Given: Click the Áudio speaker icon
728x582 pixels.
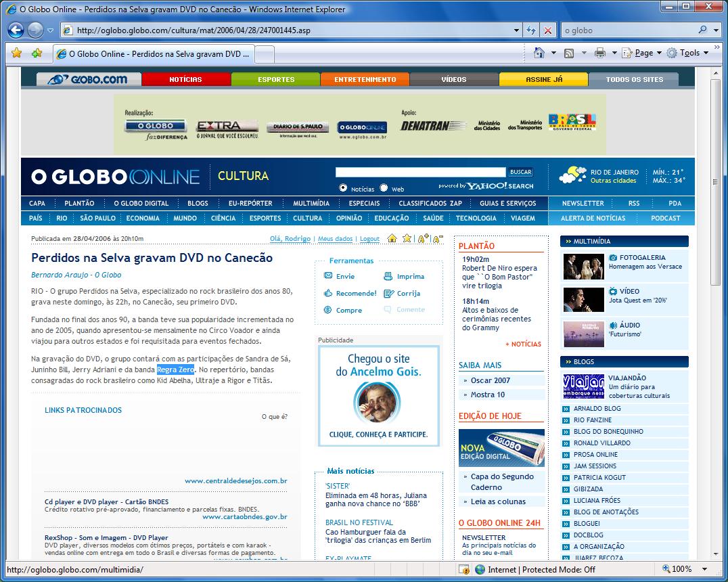Looking at the screenshot, I should 614,325.
